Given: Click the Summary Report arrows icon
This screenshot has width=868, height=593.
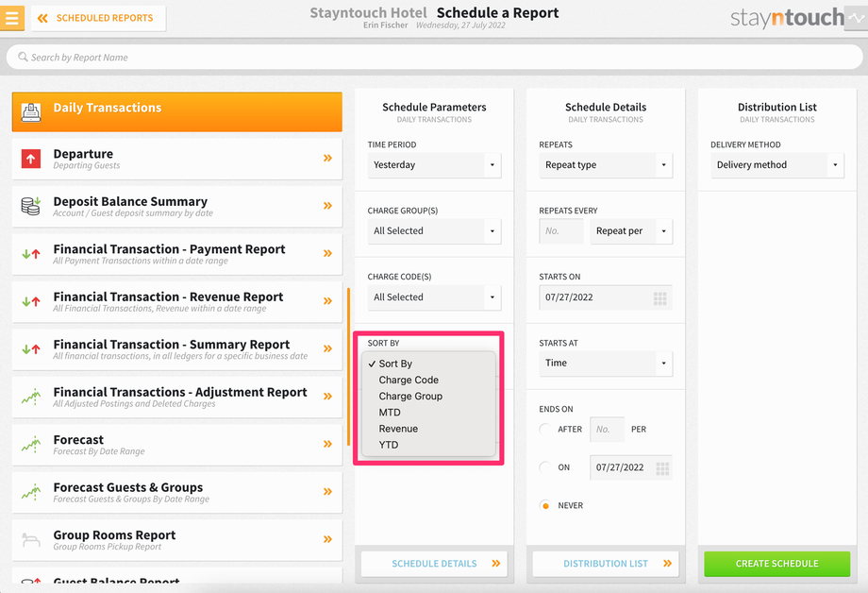Looking at the screenshot, I should (31, 349).
